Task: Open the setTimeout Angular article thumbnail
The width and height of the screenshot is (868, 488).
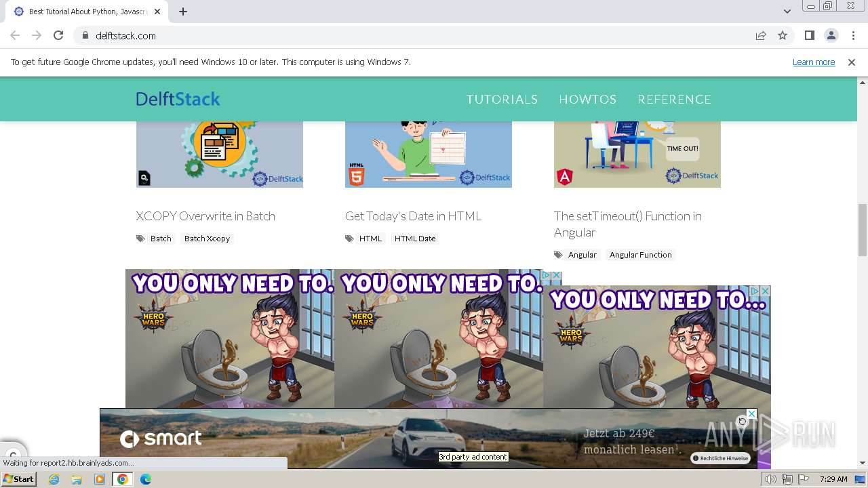Action: [x=637, y=155]
